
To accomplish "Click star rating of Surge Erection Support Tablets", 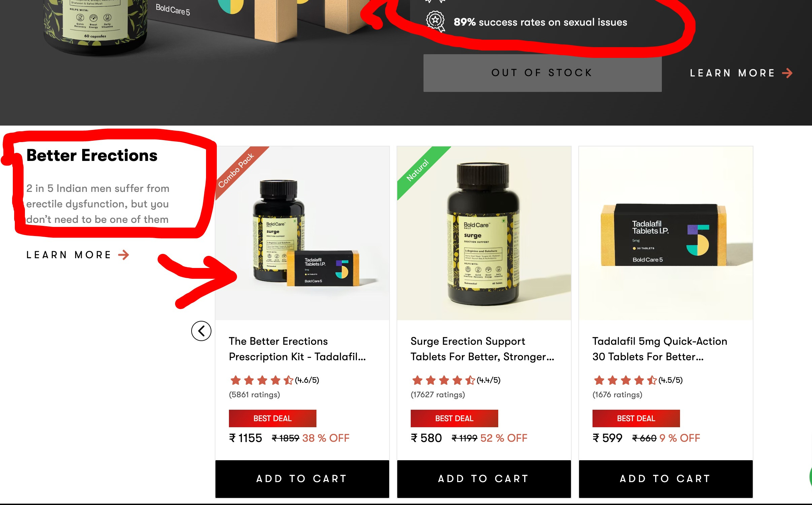I will pyautogui.click(x=443, y=380).
